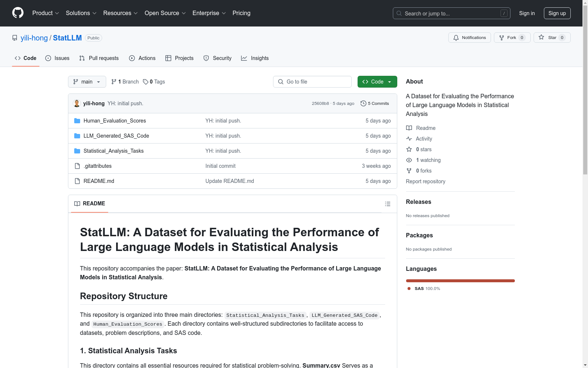Open the 5 Commits history link

(375, 103)
